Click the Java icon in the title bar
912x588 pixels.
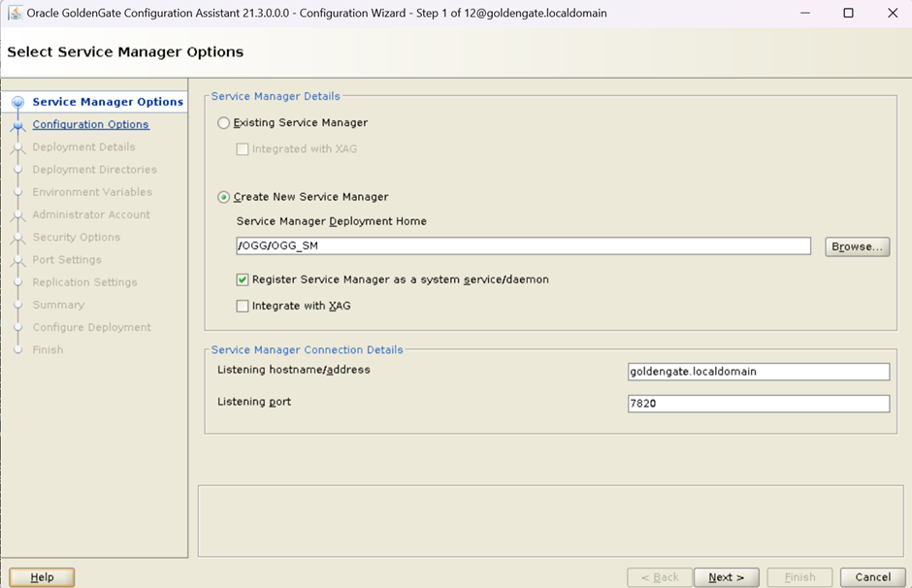(14, 14)
